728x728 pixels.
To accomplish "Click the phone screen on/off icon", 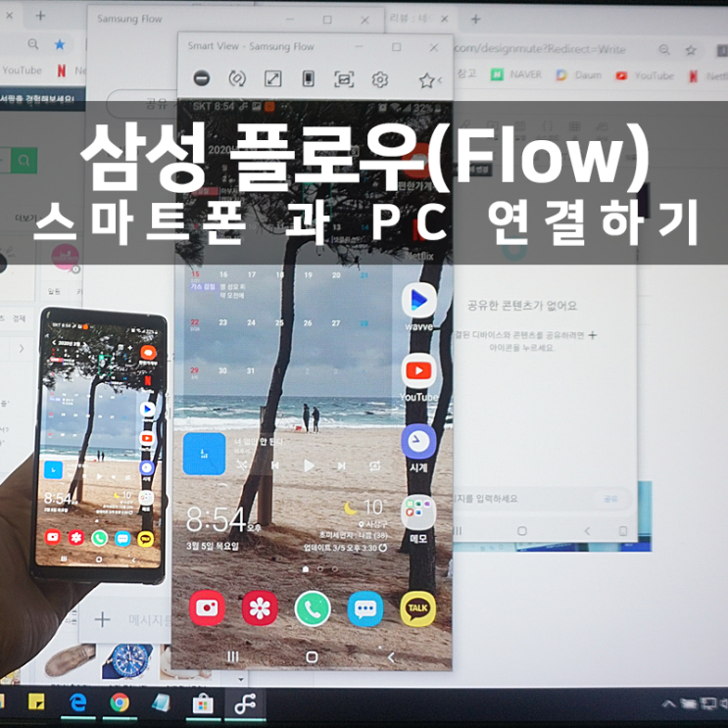I will 309,78.
